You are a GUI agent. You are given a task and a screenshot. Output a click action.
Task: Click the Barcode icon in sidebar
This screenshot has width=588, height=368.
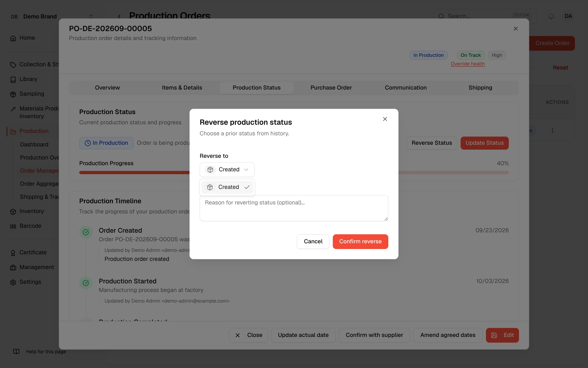click(13, 226)
